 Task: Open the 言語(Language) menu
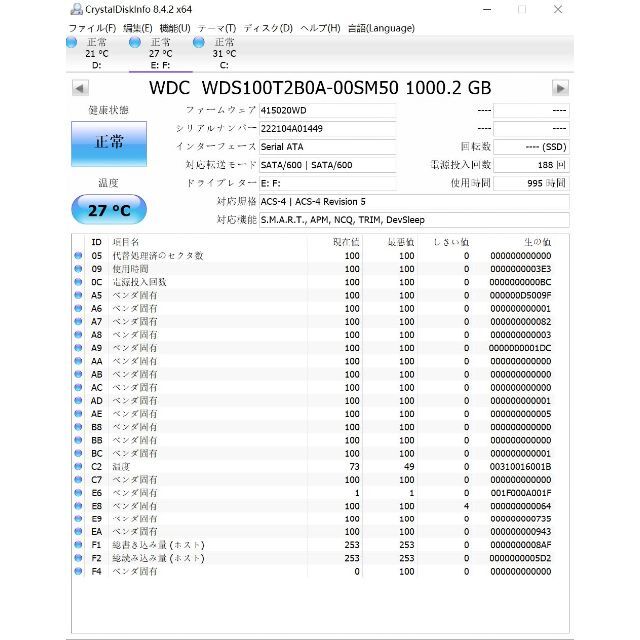point(381,28)
